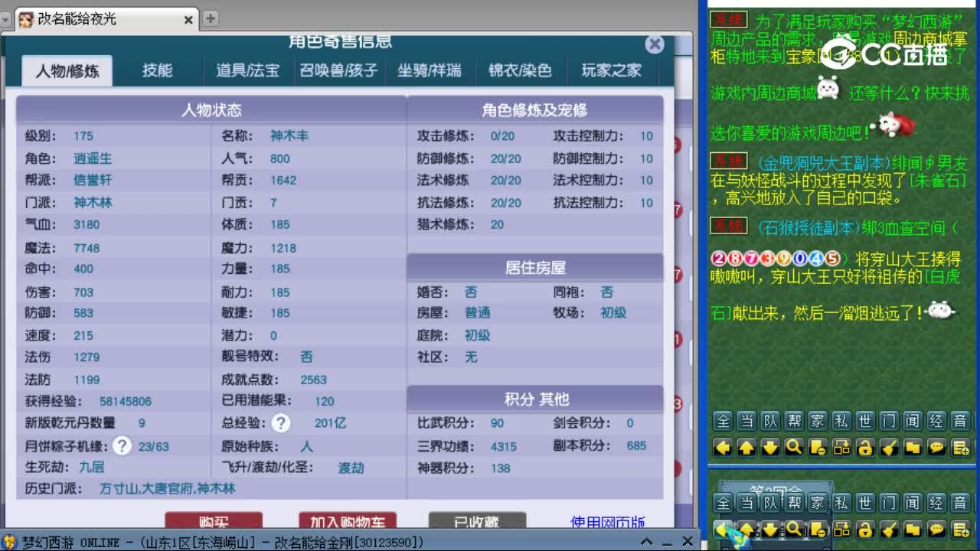Click 神木丰 character name value
This screenshot has width=980, height=551.
click(289, 135)
